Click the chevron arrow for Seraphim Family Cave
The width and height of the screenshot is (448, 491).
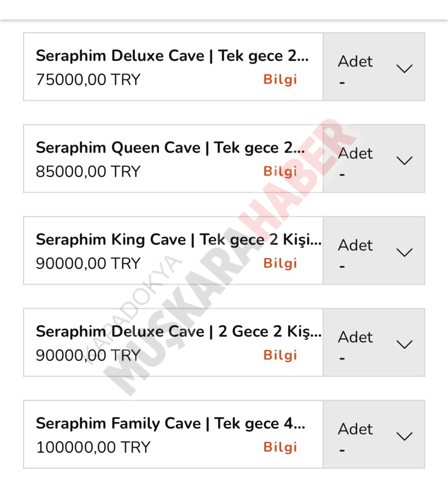coord(404,436)
